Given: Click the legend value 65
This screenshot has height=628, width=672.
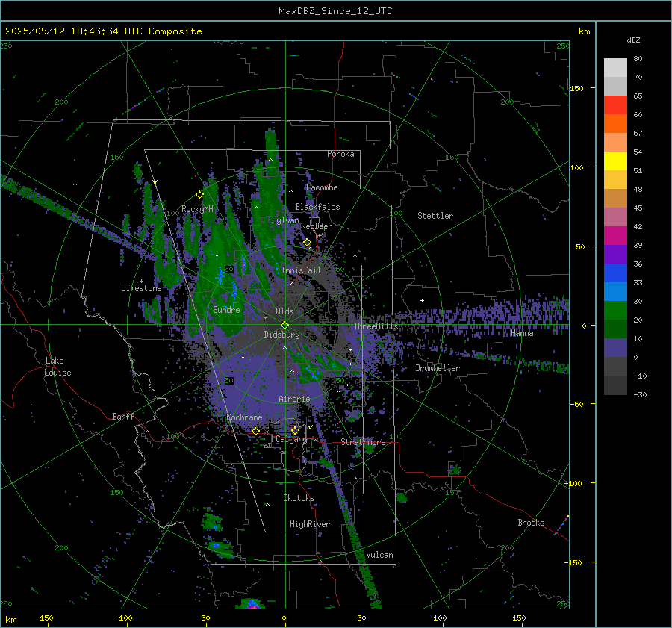Looking at the screenshot, I should (x=638, y=96).
